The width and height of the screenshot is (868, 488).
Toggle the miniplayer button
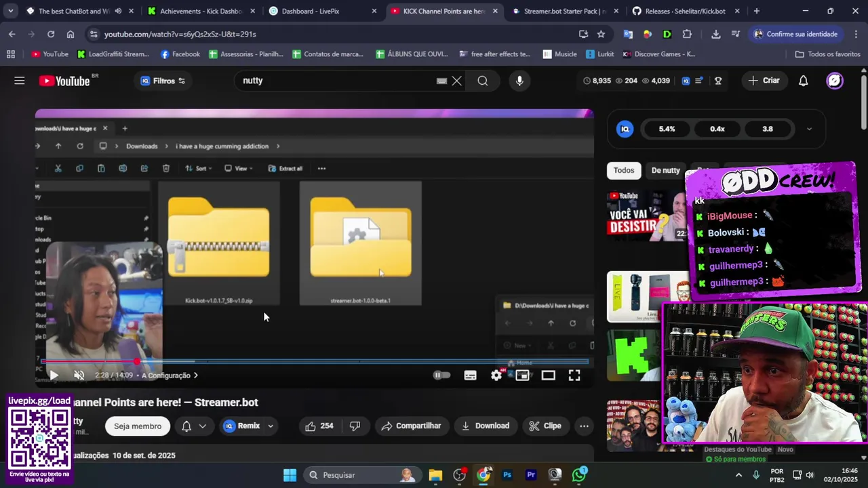pyautogui.click(x=522, y=375)
